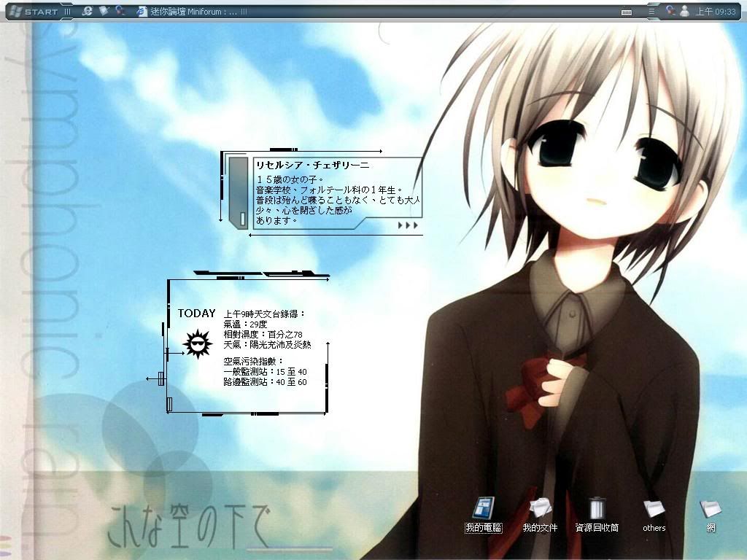Click the slider handle on character widget's left panel
747x560 pixels.
[x=241, y=217]
